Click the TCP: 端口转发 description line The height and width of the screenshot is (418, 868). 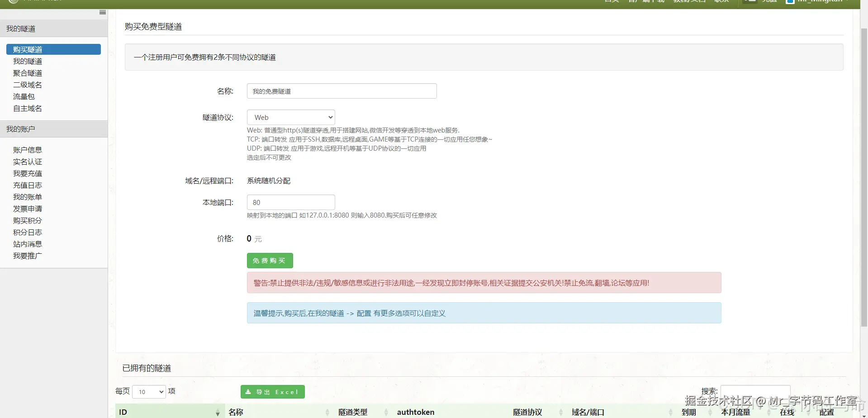[370, 139]
